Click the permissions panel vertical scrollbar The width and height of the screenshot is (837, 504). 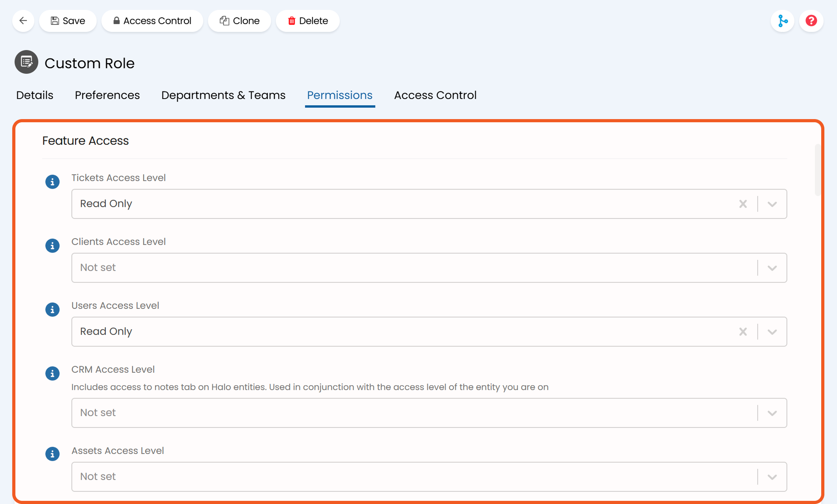817,170
